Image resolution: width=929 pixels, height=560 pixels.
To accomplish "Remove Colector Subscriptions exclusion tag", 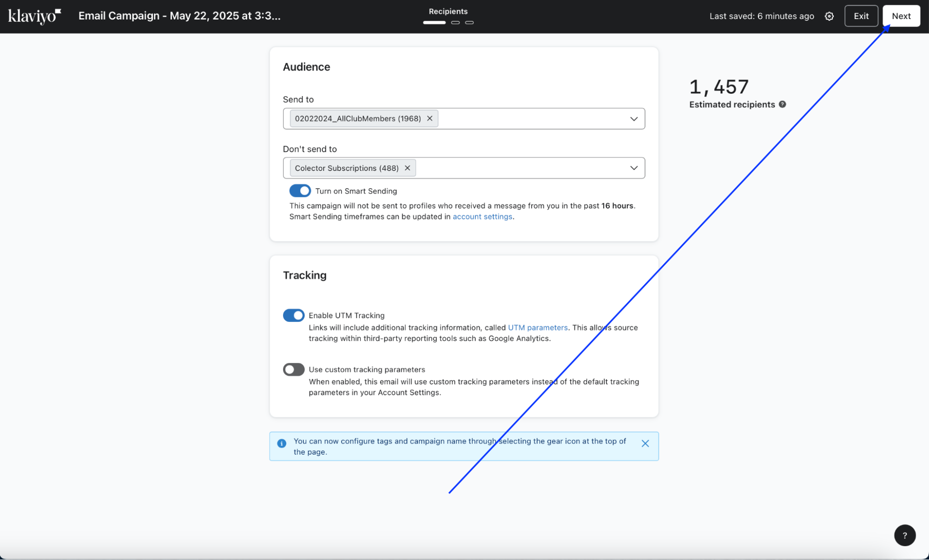I will (x=408, y=168).
